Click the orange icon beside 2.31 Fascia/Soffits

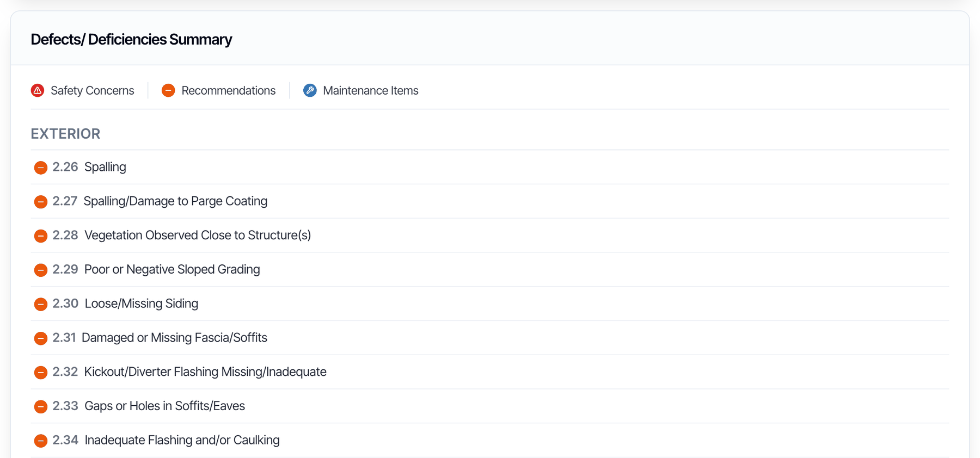coord(41,338)
